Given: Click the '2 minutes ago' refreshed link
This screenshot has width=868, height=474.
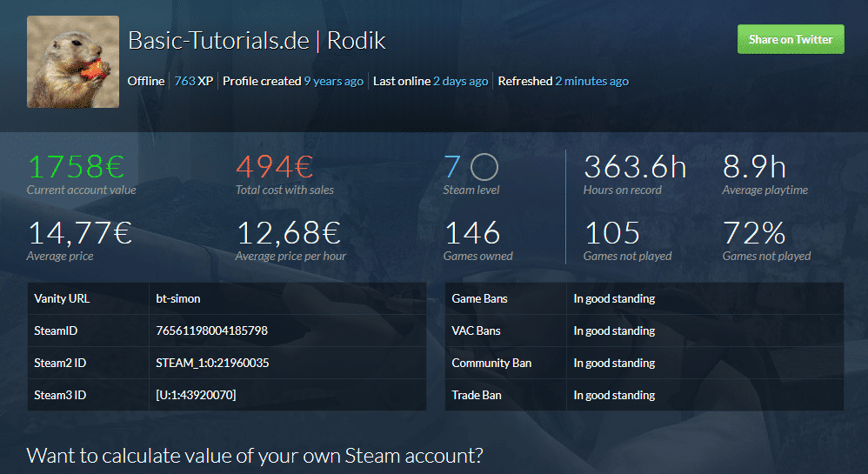Looking at the screenshot, I should 591,81.
